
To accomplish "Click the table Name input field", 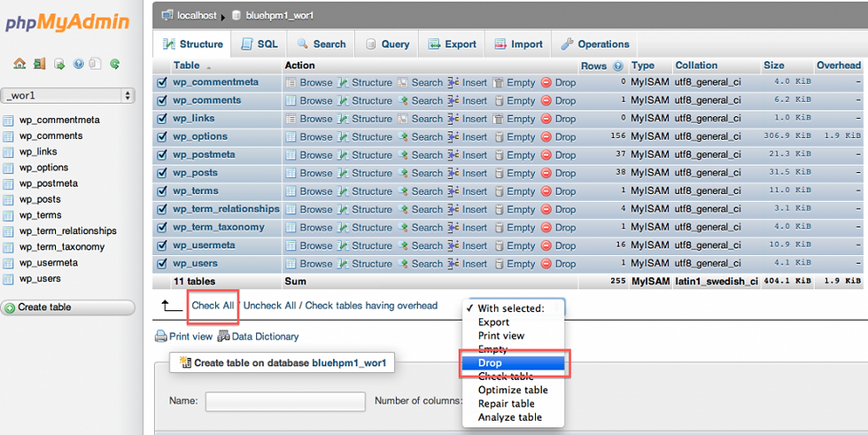I will point(285,401).
